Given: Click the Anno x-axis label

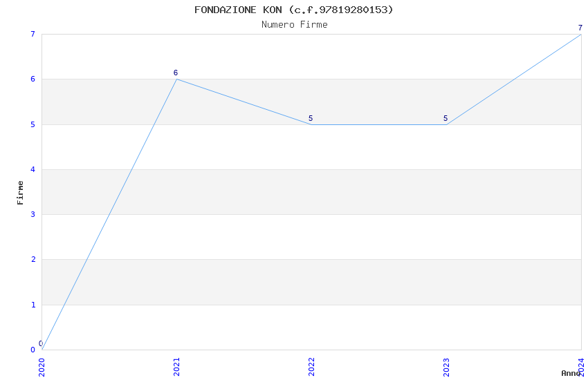Looking at the screenshot, I should (x=570, y=373).
